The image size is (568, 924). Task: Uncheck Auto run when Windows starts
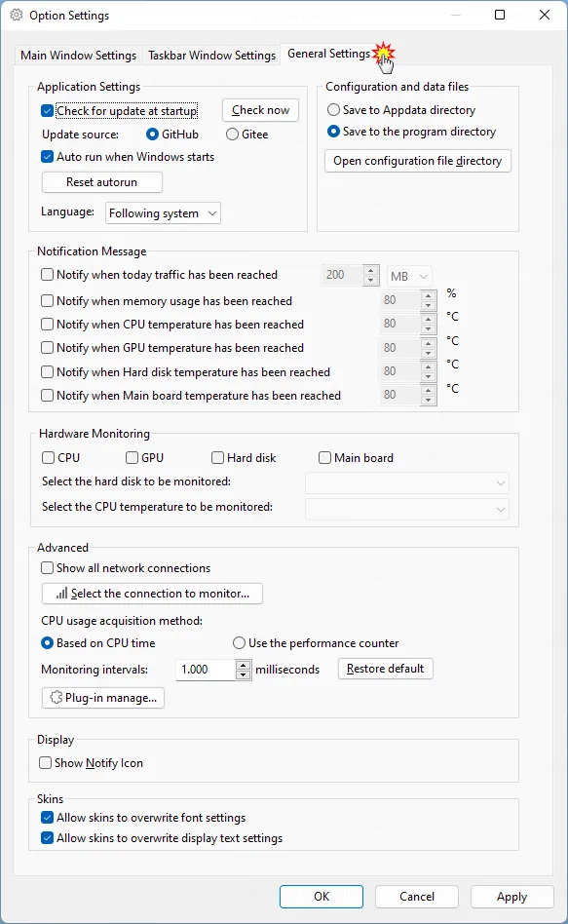[x=47, y=157]
